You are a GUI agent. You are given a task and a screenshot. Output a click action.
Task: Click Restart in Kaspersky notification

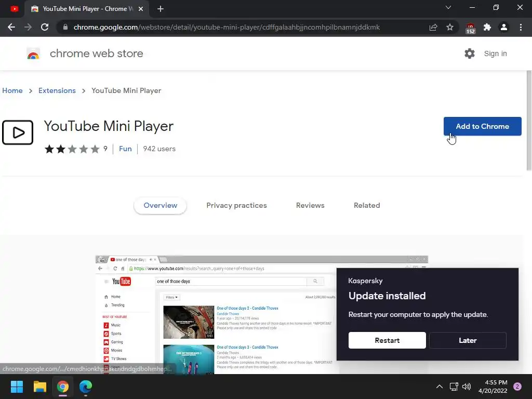387,340
